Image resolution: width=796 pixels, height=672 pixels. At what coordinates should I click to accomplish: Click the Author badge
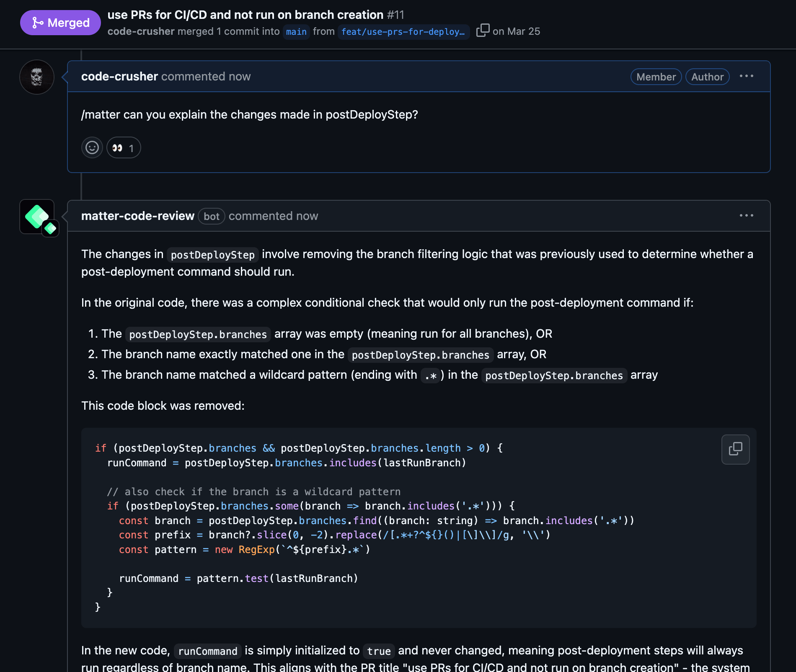click(x=707, y=77)
